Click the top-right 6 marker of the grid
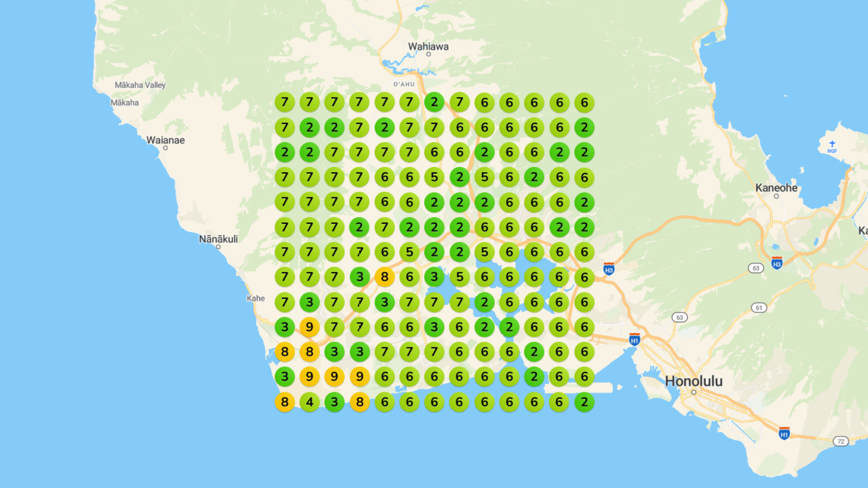 tap(584, 103)
